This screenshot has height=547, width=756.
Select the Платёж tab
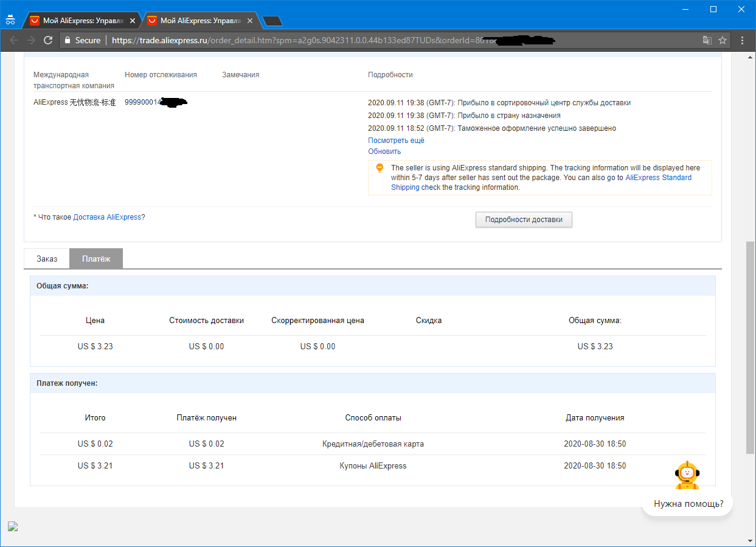[x=96, y=259]
